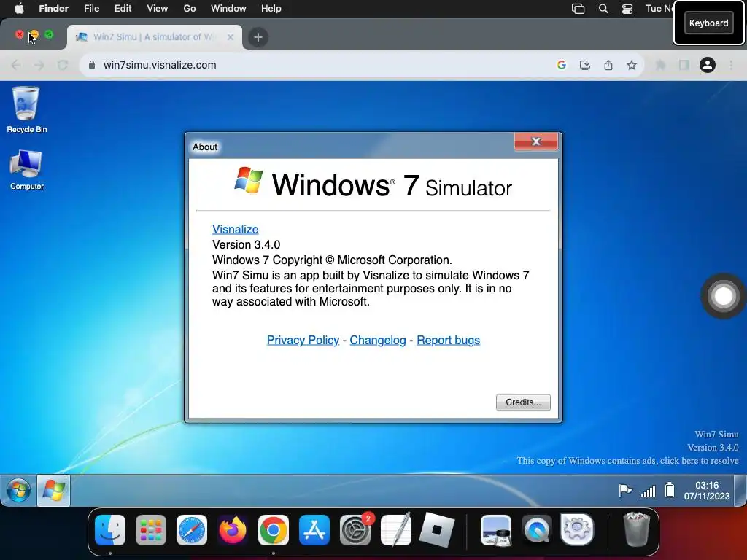The height and width of the screenshot is (560, 747).
Task: Open the Recycle Bin desktop icon
Action: 27,109
